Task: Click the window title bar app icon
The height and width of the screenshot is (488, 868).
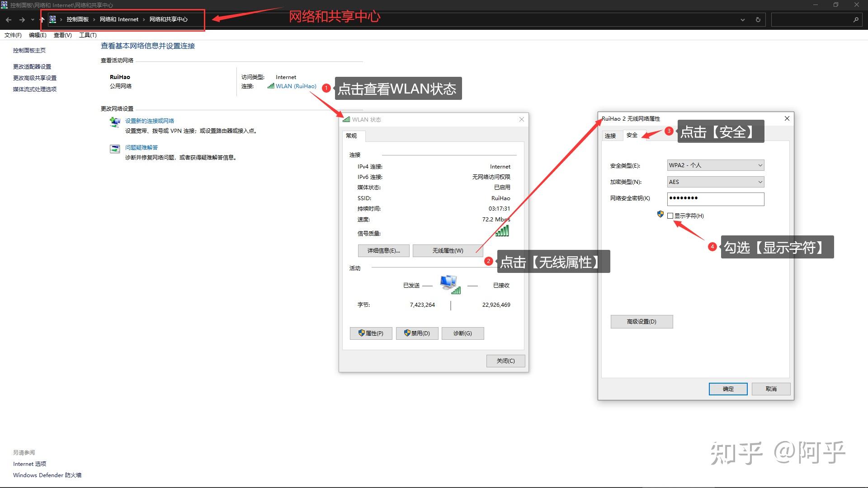Action: pyautogui.click(x=4, y=5)
